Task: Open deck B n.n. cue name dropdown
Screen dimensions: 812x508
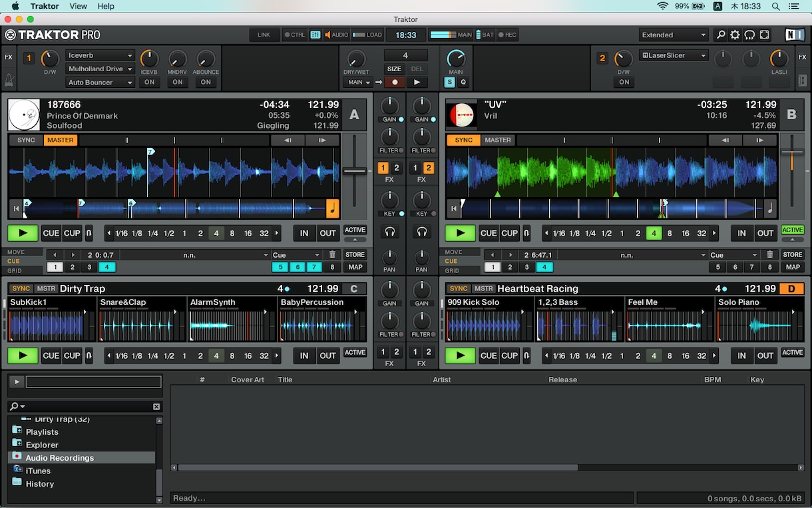Action: click(634, 255)
